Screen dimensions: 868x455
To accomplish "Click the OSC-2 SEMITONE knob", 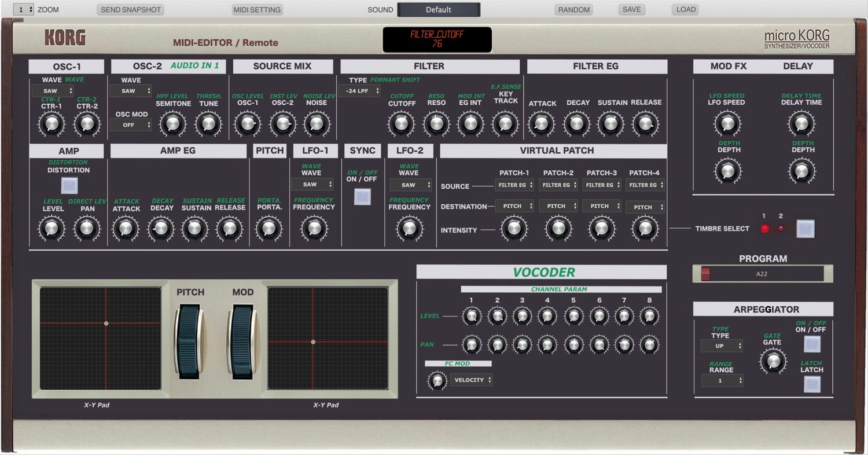I will (x=173, y=123).
